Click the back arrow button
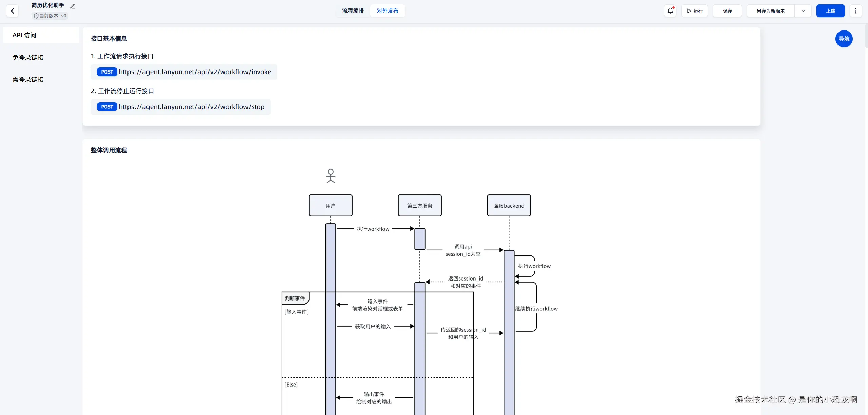This screenshot has height=415, width=868. pos(13,11)
